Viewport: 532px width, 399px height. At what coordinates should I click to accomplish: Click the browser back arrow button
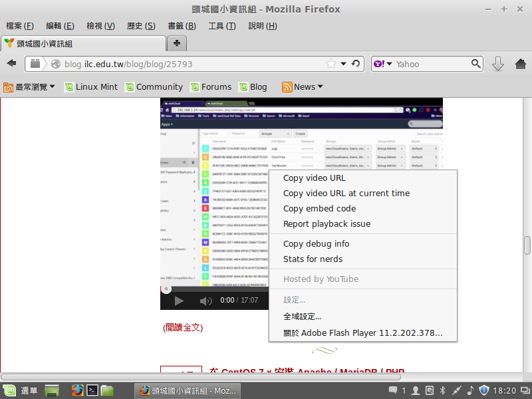pyautogui.click(x=11, y=64)
